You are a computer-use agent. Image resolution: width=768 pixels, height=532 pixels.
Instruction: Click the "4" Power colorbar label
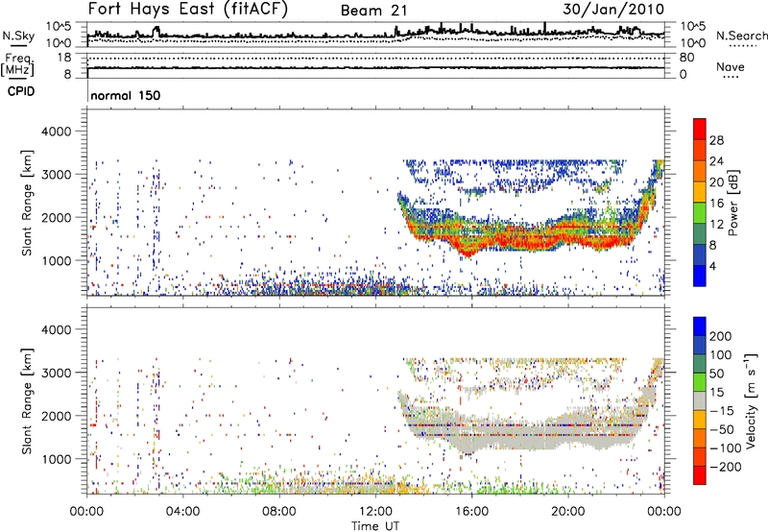tap(712, 266)
